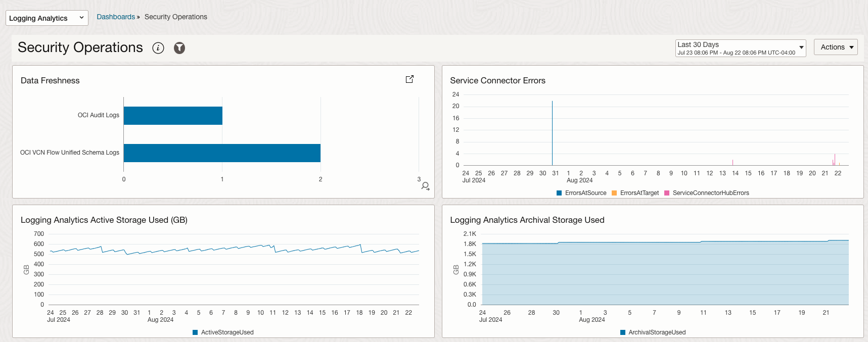Click the dashboard info icon
The image size is (868, 342).
[158, 48]
